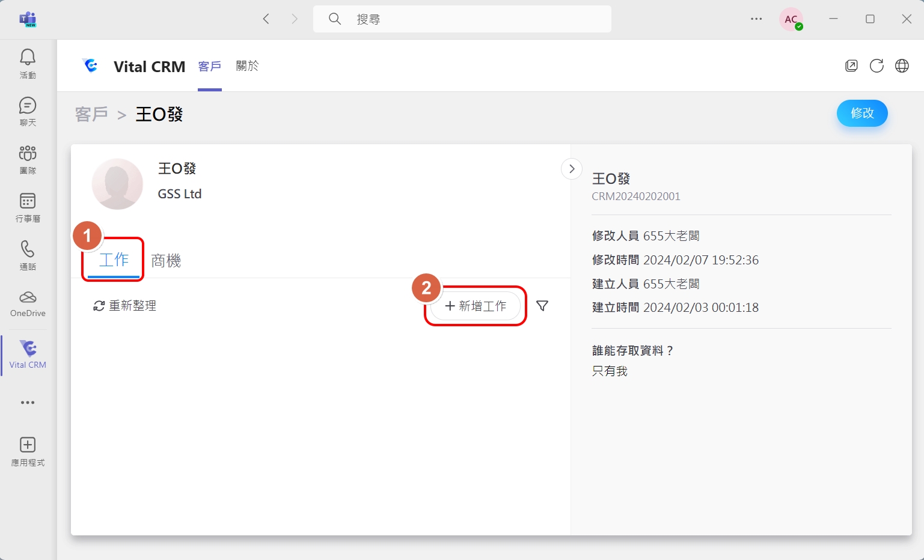Image resolution: width=924 pixels, height=560 pixels.
Task: Click the 新增工作 button
Action: click(x=476, y=306)
